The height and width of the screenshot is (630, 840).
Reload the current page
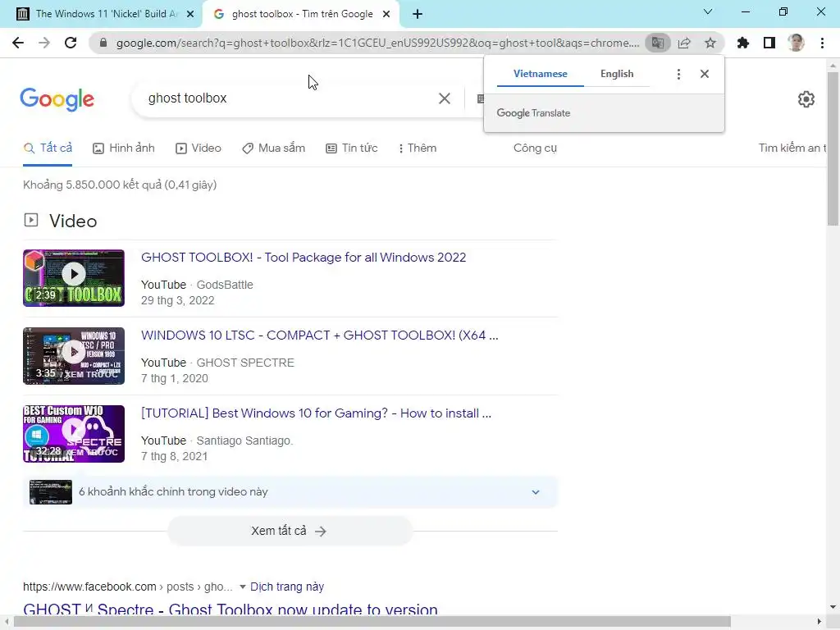click(71, 43)
